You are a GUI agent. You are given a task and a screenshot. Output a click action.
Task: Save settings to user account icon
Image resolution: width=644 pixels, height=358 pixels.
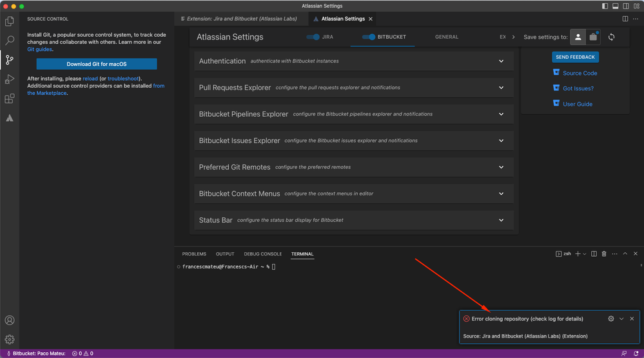coord(578,37)
